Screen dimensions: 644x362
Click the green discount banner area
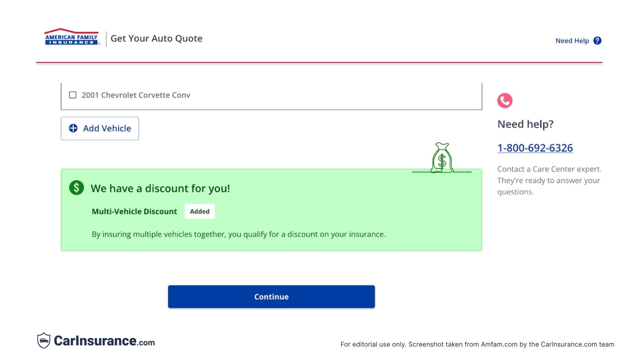(x=271, y=210)
